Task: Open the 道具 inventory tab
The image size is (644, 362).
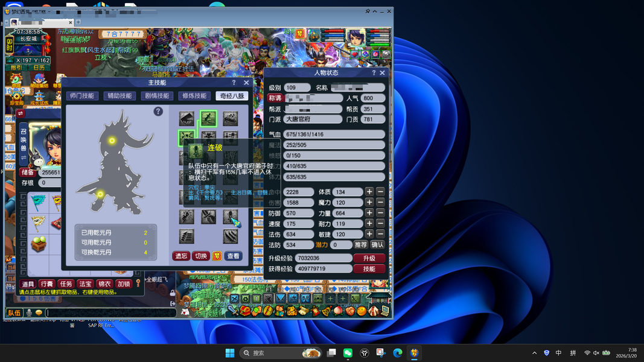Action: pos(28,284)
